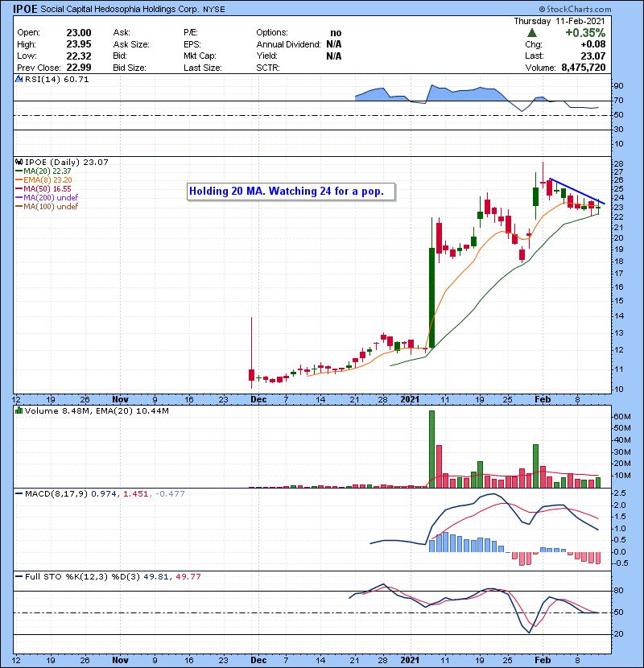The width and height of the screenshot is (644, 668).
Task: Click the Volume 8.48M, EMA(20) 10.44M label
Action: coord(97,410)
